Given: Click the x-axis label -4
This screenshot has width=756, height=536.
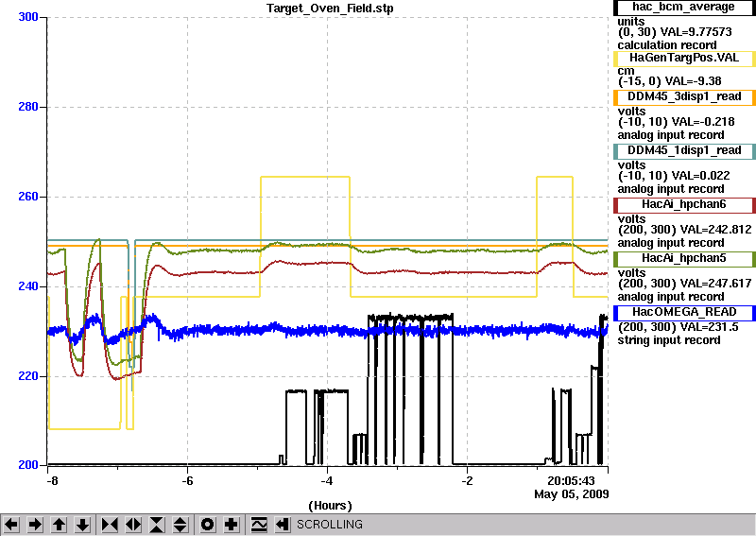Looking at the screenshot, I should click(x=327, y=481).
